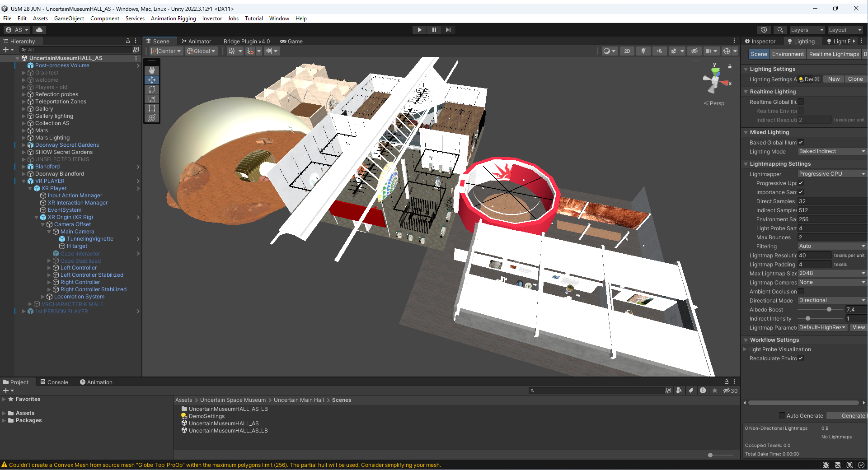Click the Pause button
The width and height of the screenshot is (868, 470).
click(434, 30)
